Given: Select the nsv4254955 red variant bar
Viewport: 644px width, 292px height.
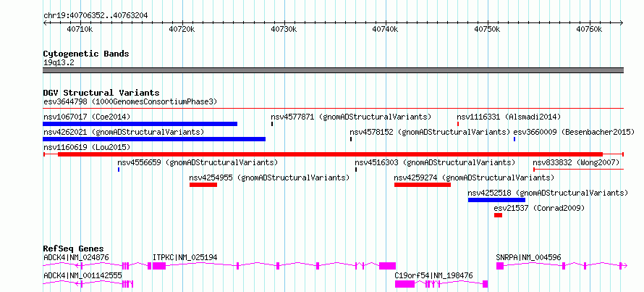Looking at the screenshot, I should point(203,185).
